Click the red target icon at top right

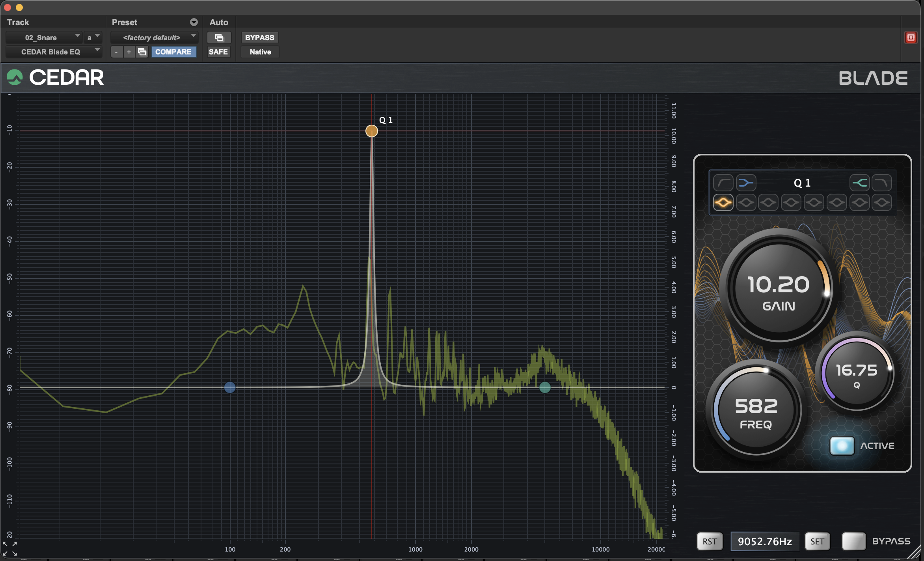click(911, 37)
